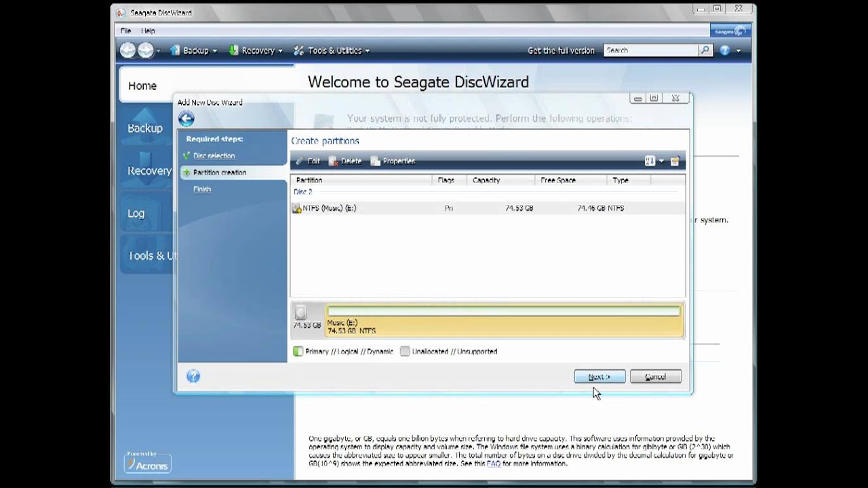Select the Music (E:) partition bar in disk map
This screenshot has width=868, height=488.
pyautogui.click(x=504, y=320)
